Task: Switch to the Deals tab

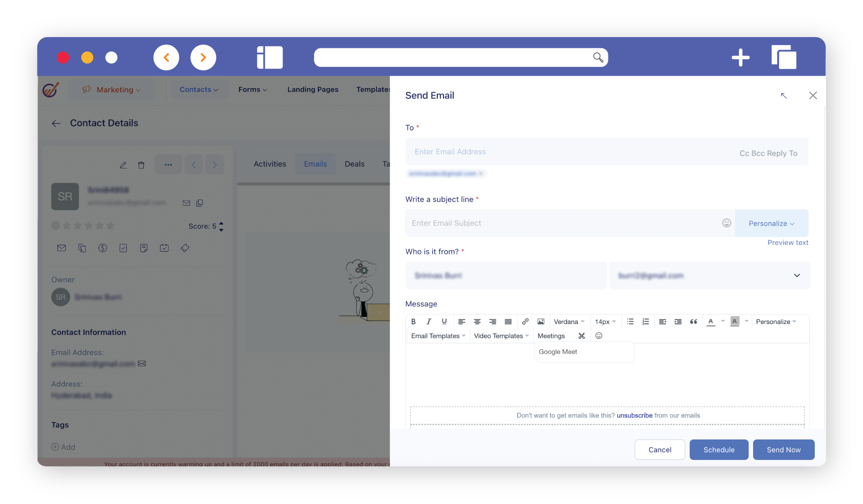Action: [x=355, y=164]
